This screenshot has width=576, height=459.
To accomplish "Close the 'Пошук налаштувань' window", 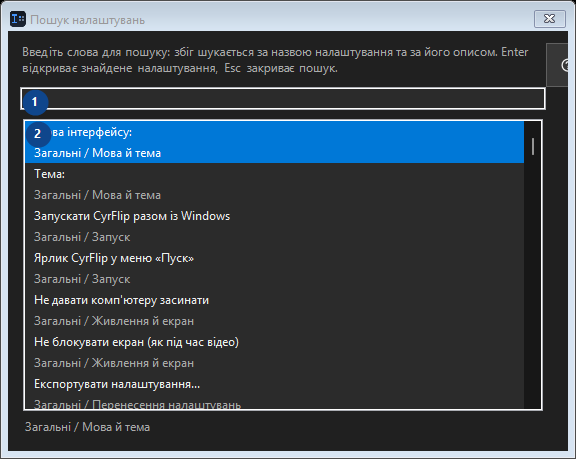I will (550, 19).
